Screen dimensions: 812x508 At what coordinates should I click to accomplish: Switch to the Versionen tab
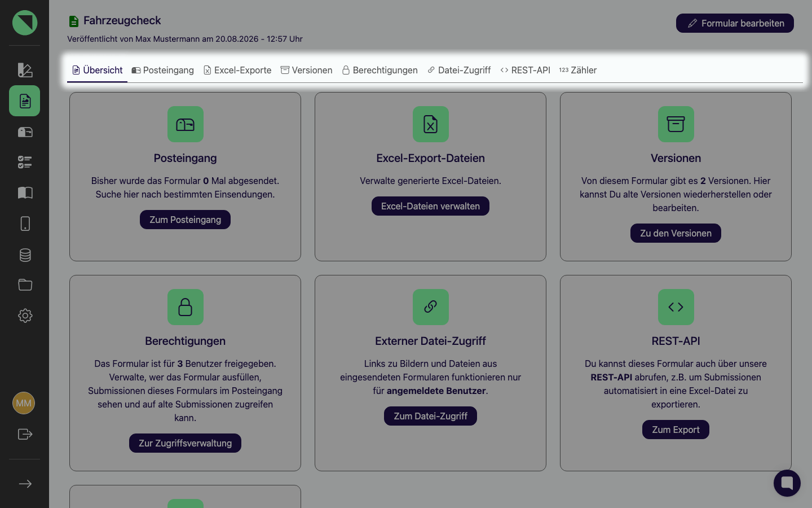pos(307,70)
